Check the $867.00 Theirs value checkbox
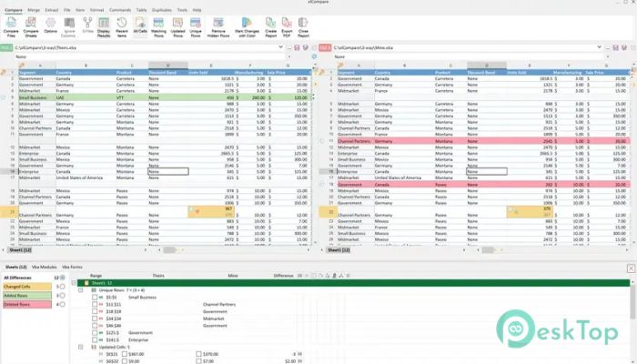637x364 pixels. [x=125, y=354]
